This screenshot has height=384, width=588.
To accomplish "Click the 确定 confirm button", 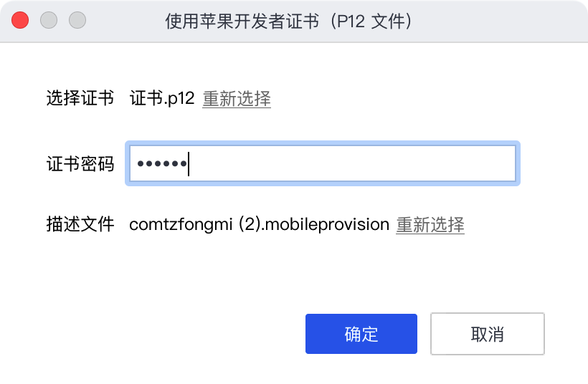I will click(361, 334).
